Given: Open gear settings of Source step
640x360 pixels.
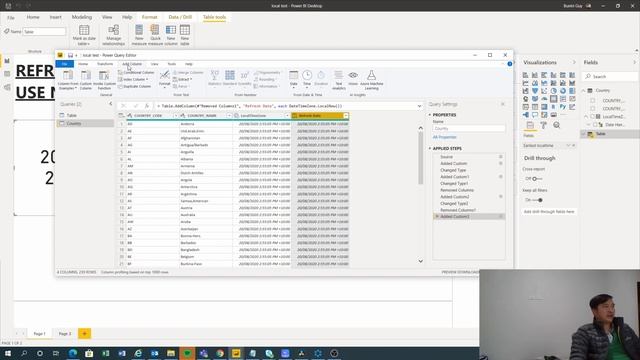Looking at the screenshot, I should click(501, 157).
